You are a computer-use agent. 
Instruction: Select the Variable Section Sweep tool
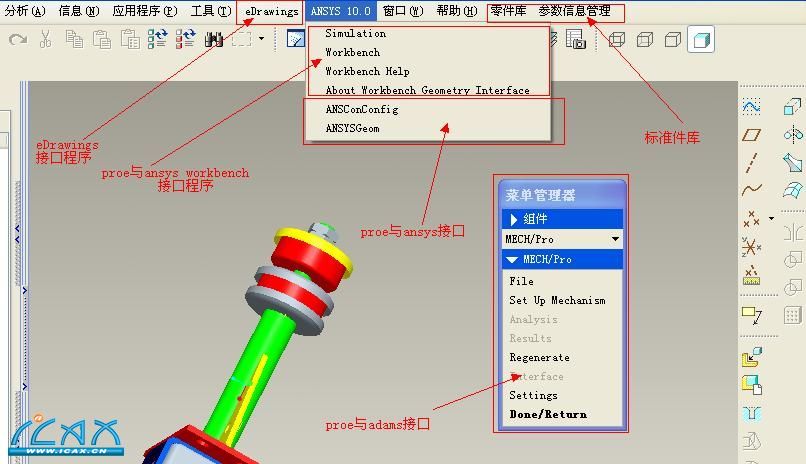[792, 162]
